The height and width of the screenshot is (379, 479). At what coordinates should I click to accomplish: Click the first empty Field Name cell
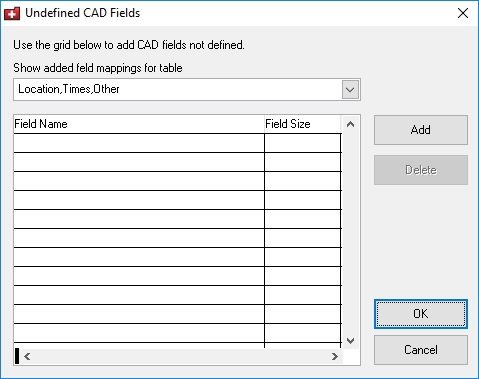[x=139, y=143]
